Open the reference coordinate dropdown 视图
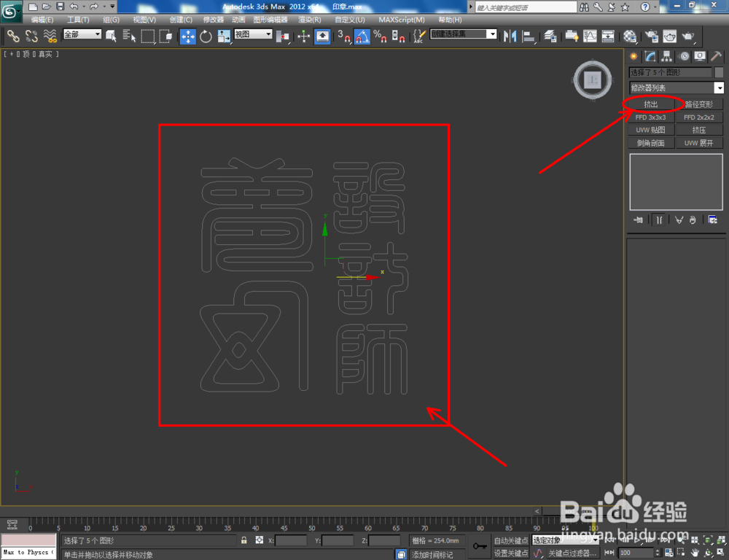Image resolution: width=729 pixels, height=560 pixels. point(253,34)
